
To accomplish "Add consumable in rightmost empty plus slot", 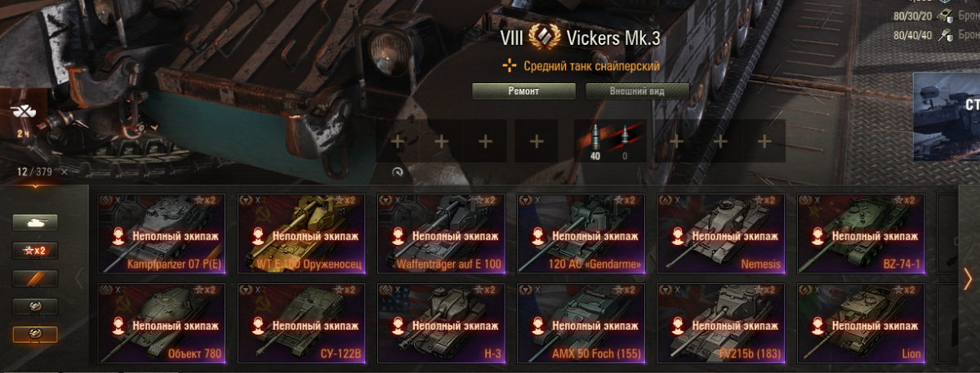I will [764, 141].
